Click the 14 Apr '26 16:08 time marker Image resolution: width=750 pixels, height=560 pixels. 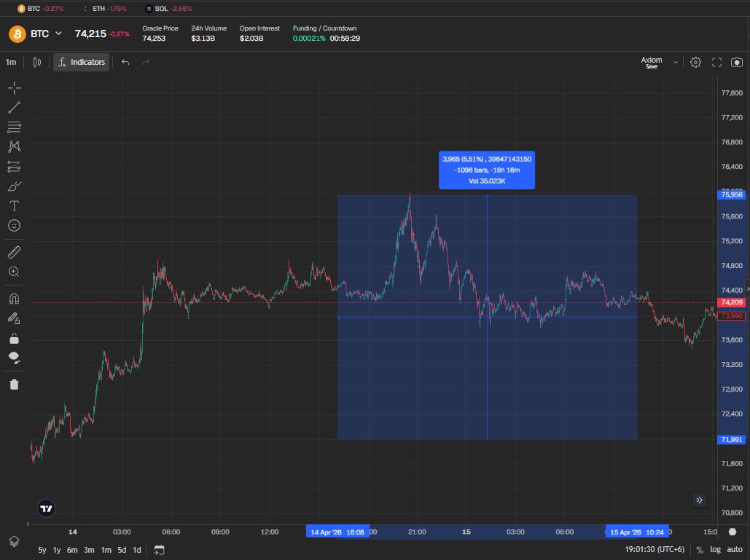[337, 532]
